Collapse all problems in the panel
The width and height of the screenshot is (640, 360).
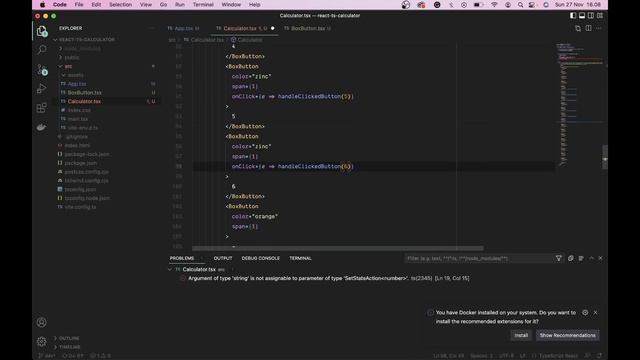pyautogui.click(x=571, y=258)
